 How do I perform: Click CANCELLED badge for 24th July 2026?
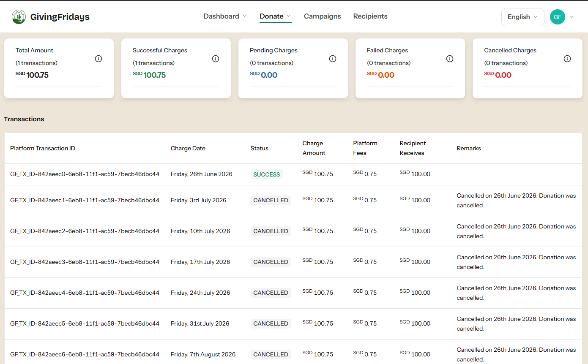pyautogui.click(x=271, y=293)
